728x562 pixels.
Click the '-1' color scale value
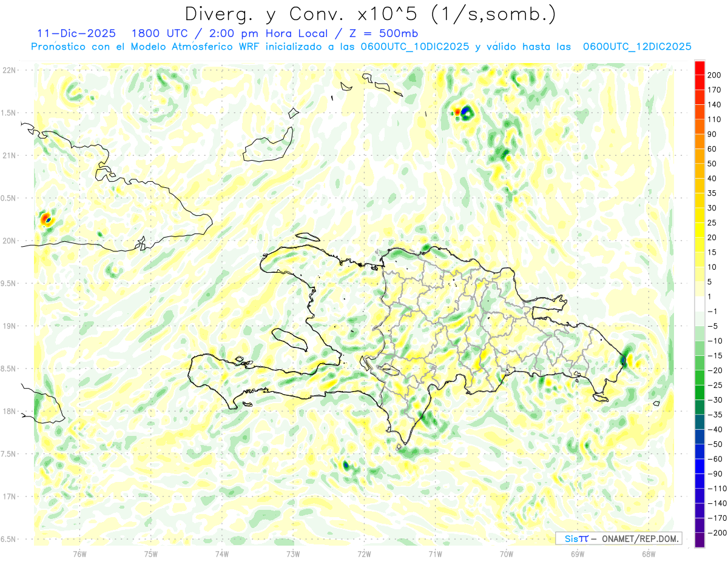713,312
